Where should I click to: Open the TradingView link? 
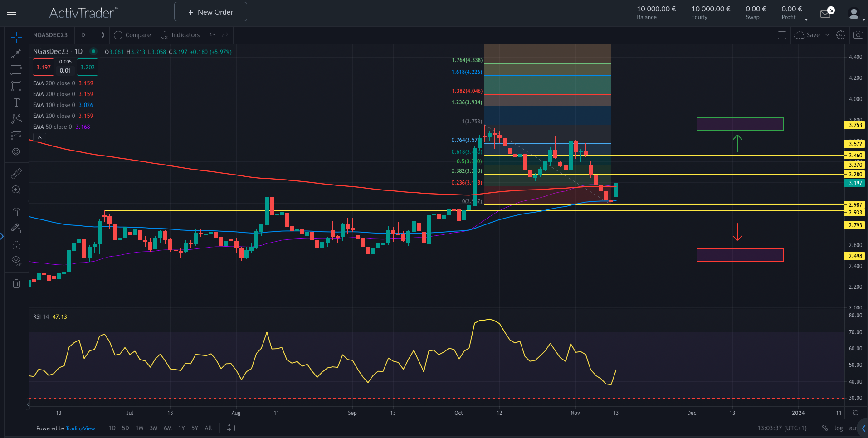pyautogui.click(x=80, y=428)
